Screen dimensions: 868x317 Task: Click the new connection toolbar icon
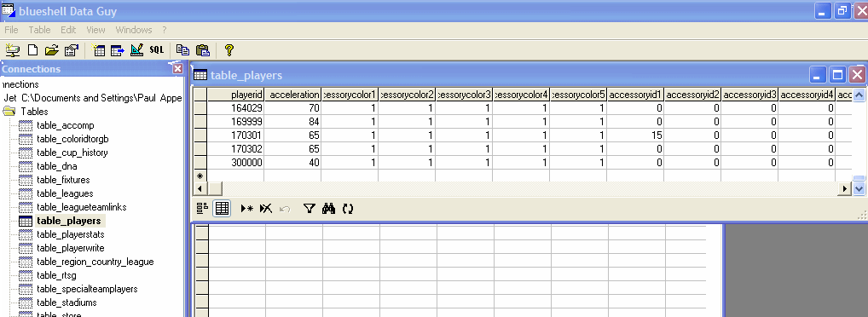pos(12,50)
